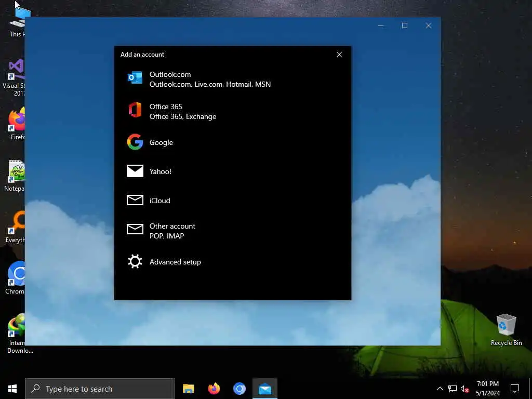Select the Firefox desktop shortcut
Screen dimensions: 532x399
(17, 123)
